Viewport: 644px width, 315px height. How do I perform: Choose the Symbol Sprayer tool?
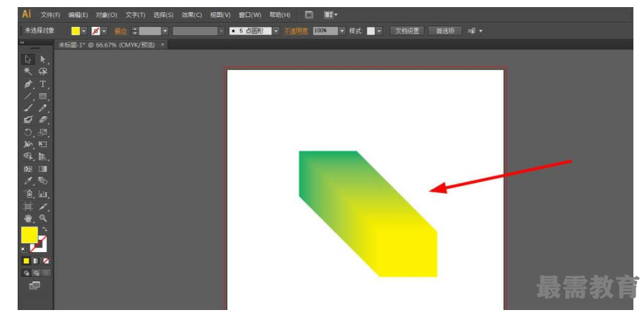coord(28,194)
